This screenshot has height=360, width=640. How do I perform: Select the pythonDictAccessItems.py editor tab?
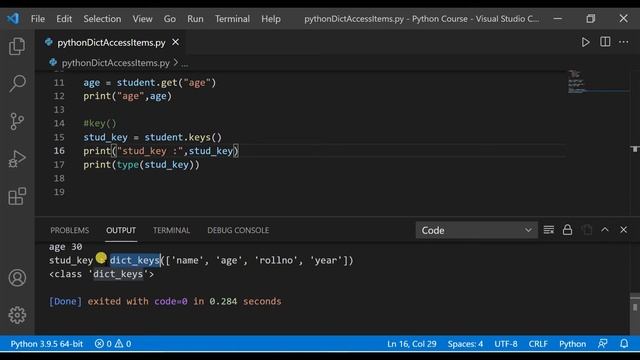click(111, 42)
